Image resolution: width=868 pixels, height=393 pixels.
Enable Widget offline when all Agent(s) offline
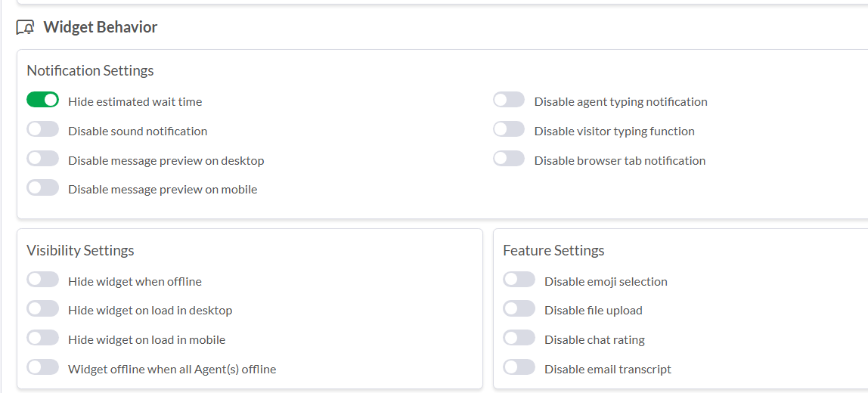point(42,368)
